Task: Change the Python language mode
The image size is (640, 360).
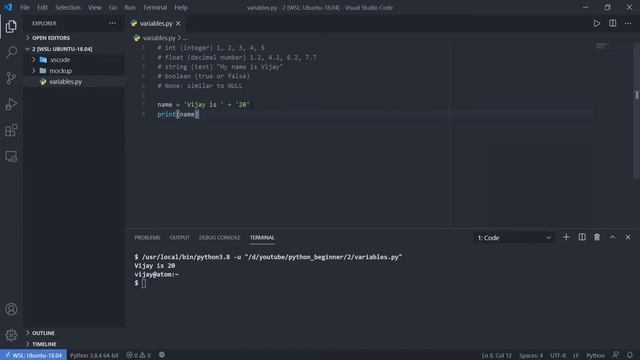Action: point(595,355)
